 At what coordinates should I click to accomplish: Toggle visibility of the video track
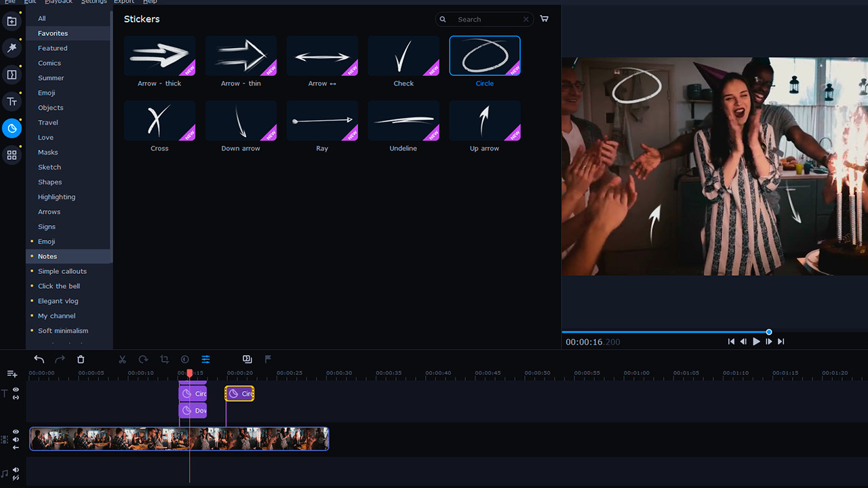(x=16, y=432)
